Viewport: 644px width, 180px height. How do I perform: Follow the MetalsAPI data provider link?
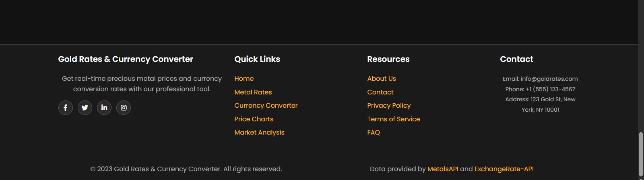click(443, 169)
